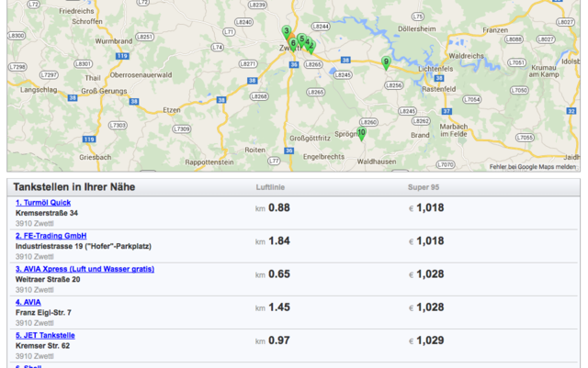Click the 0.65 km distance value
The height and width of the screenshot is (368, 588).
[x=279, y=274]
